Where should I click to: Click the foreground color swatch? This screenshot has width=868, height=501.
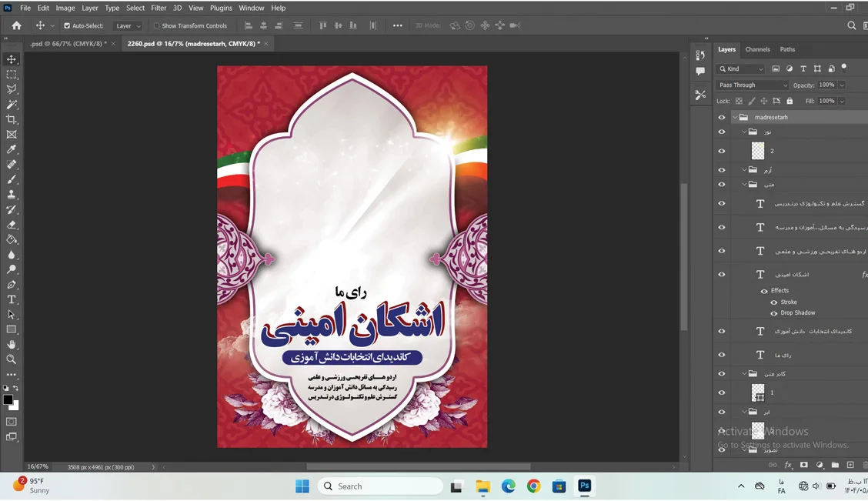point(8,399)
